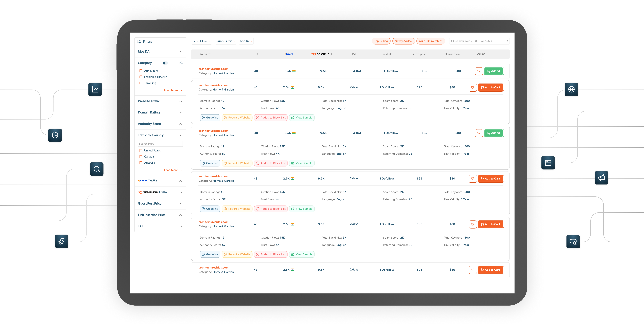The width and height of the screenshot is (644, 327).
Task: Click the Search from 73,000 websites field
Action: coord(479,41)
